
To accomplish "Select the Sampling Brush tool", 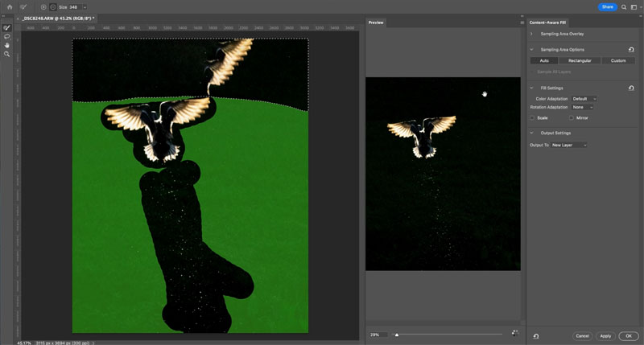I will point(6,27).
